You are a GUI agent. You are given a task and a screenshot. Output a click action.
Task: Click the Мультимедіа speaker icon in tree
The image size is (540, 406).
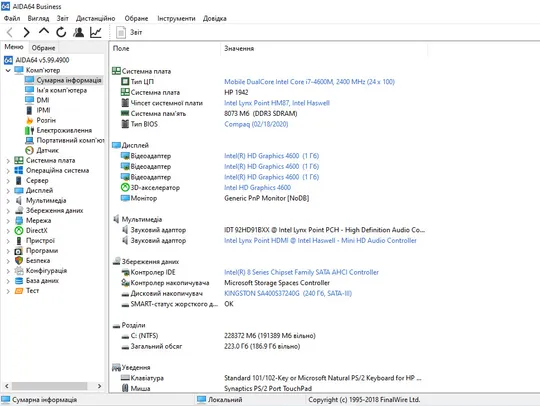[x=19, y=200]
